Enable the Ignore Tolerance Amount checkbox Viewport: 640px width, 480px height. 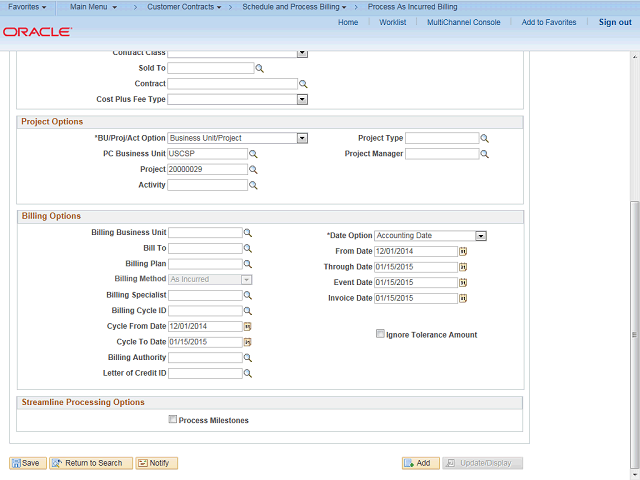pyautogui.click(x=380, y=334)
